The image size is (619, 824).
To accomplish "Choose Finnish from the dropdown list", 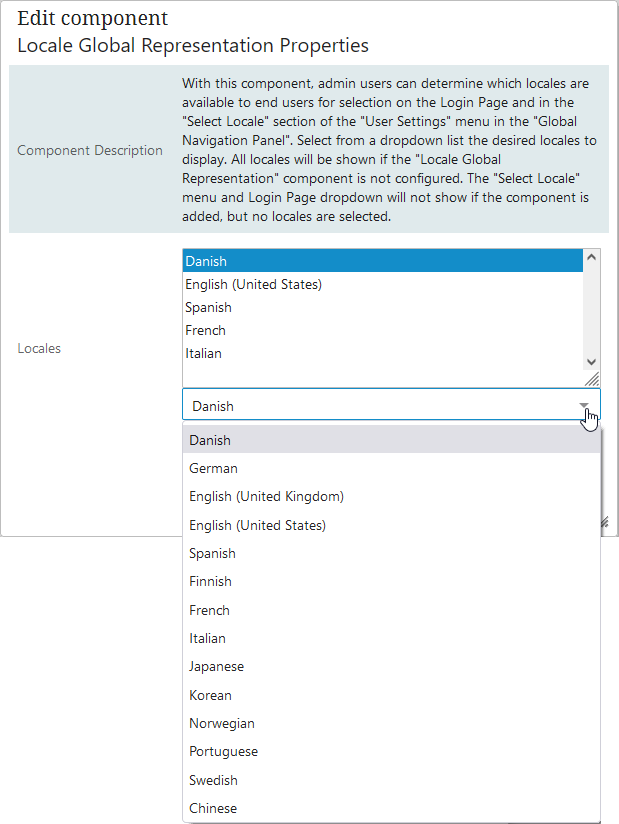I will coord(391,582).
